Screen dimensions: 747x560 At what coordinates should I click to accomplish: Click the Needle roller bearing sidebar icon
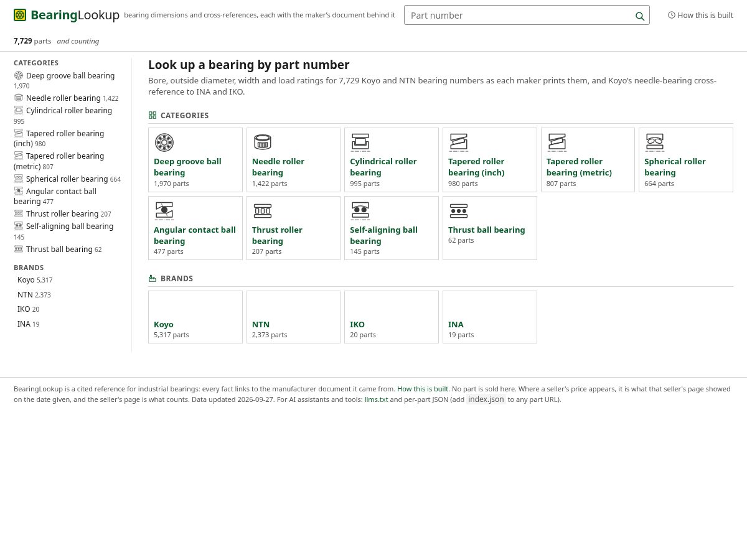pos(19,98)
